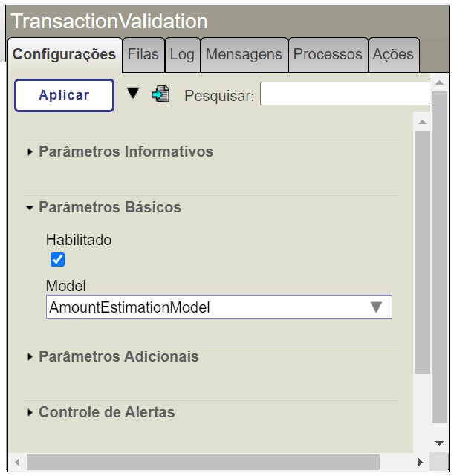Expand the Parâmetros Adicionais section
The width and height of the screenshot is (454, 476).
pos(118,356)
